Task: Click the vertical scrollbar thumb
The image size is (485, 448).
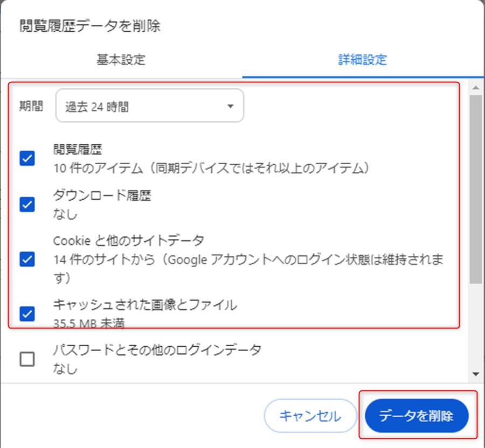Action: (x=475, y=188)
